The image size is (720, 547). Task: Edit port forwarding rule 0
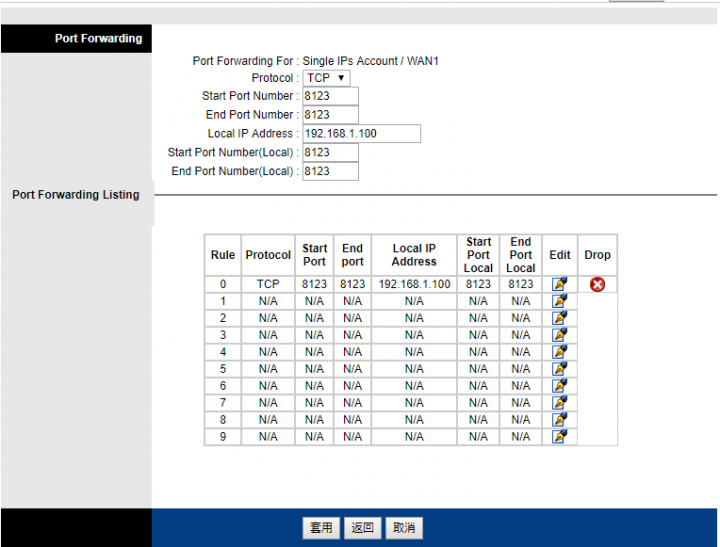pyautogui.click(x=559, y=284)
